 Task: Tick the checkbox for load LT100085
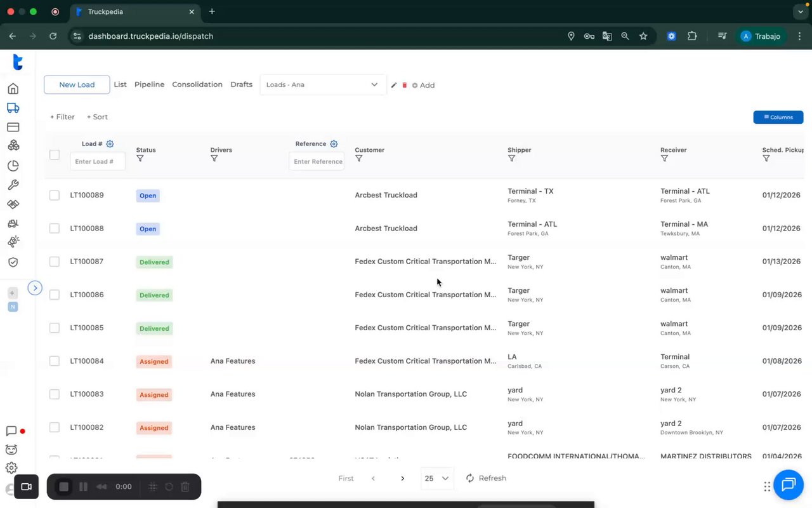coord(55,328)
